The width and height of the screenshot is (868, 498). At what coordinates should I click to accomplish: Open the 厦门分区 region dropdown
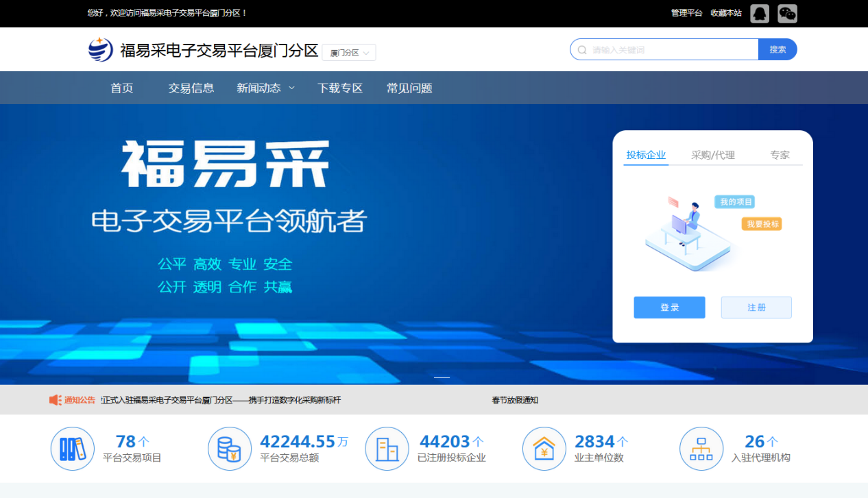(349, 53)
